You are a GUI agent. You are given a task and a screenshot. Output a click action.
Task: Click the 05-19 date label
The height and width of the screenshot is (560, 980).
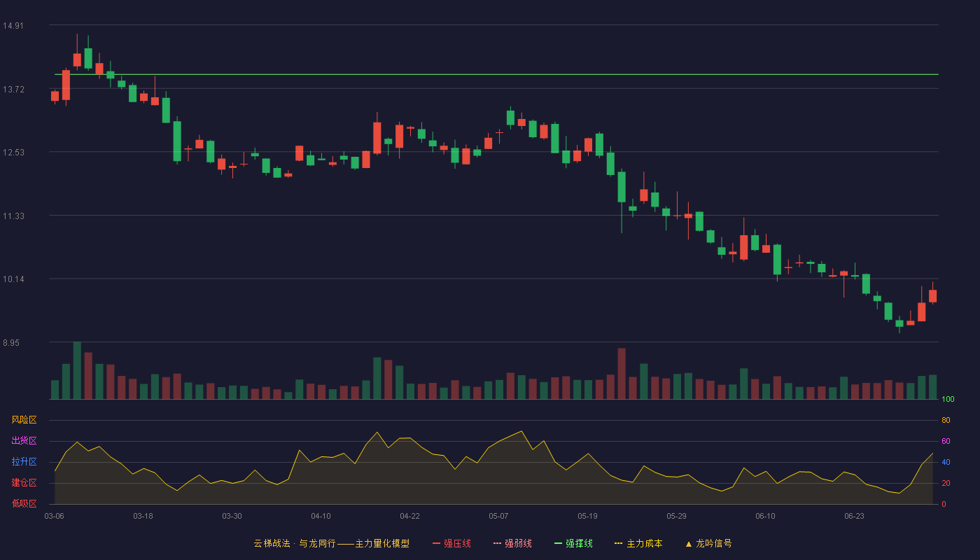tap(587, 516)
